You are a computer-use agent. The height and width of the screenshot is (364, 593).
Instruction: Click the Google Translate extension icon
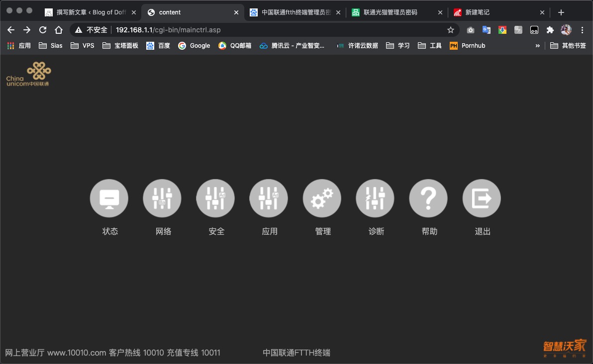click(487, 30)
